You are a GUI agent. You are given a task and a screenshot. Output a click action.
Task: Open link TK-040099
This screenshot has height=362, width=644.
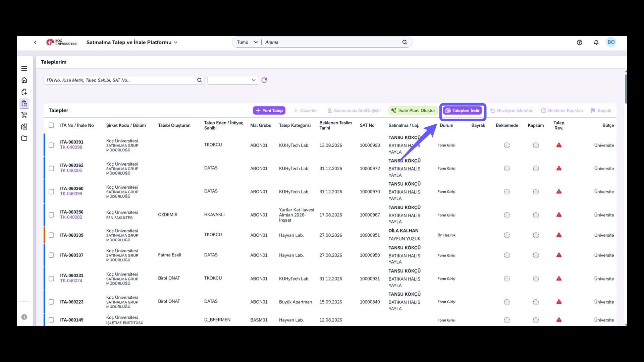tap(71, 193)
